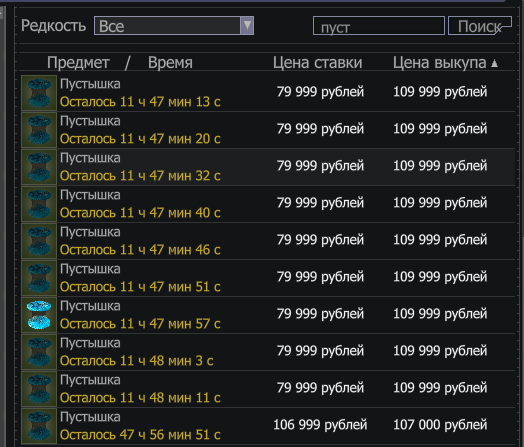Sort by the Время column header
Viewport: 524px width, 447px height.
coord(170,63)
